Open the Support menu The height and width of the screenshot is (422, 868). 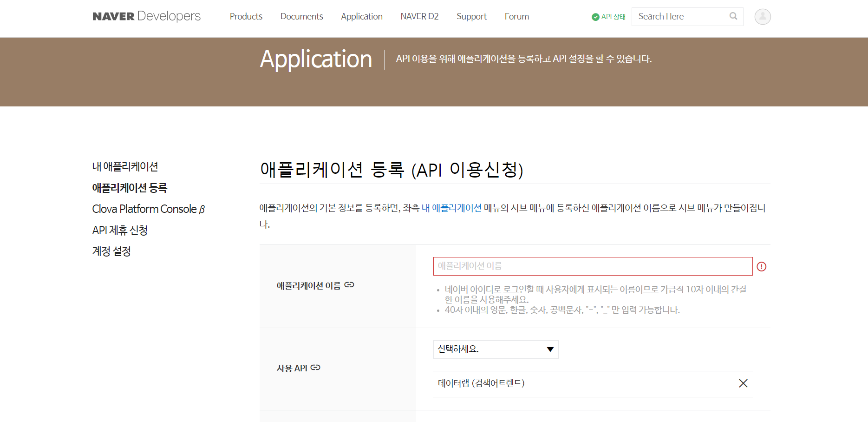(x=471, y=17)
